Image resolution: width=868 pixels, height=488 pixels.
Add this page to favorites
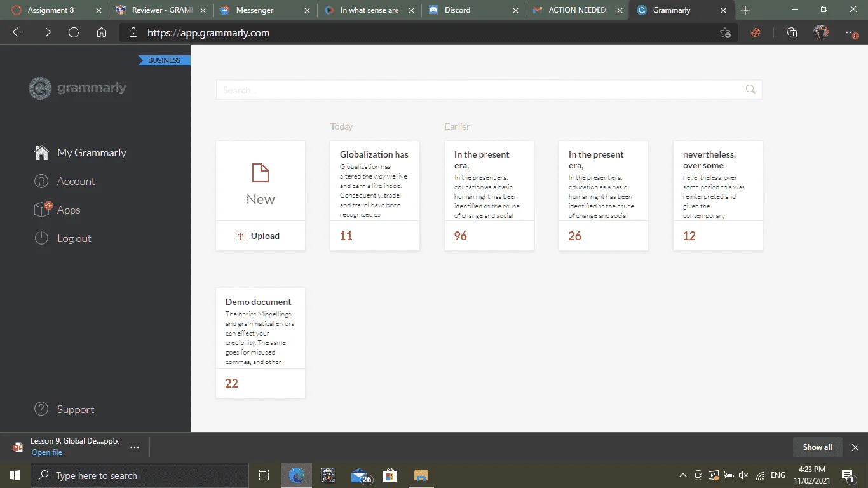click(x=725, y=32)
